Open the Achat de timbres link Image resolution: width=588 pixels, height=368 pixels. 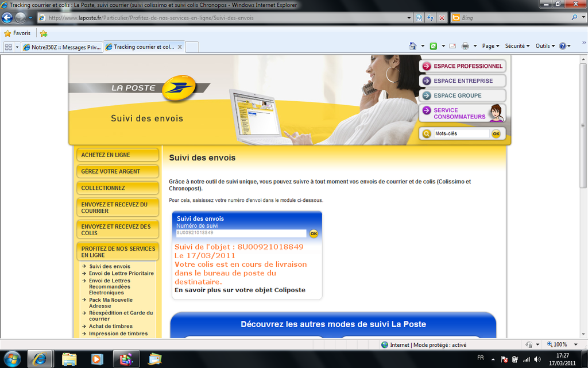111,327
